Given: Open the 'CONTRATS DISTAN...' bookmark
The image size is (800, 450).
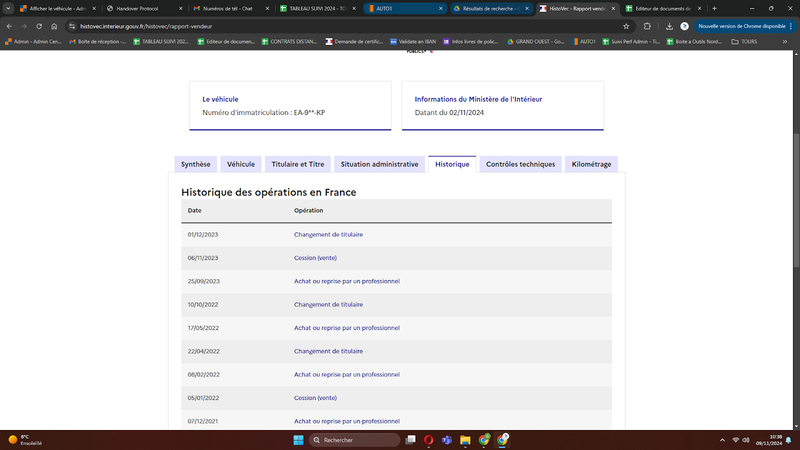Looking at the screenshot, I should pyautogui.click(x=289, y=41).
